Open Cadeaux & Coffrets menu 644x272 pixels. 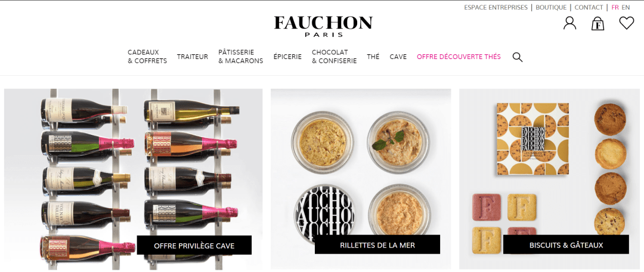point(147,57)
